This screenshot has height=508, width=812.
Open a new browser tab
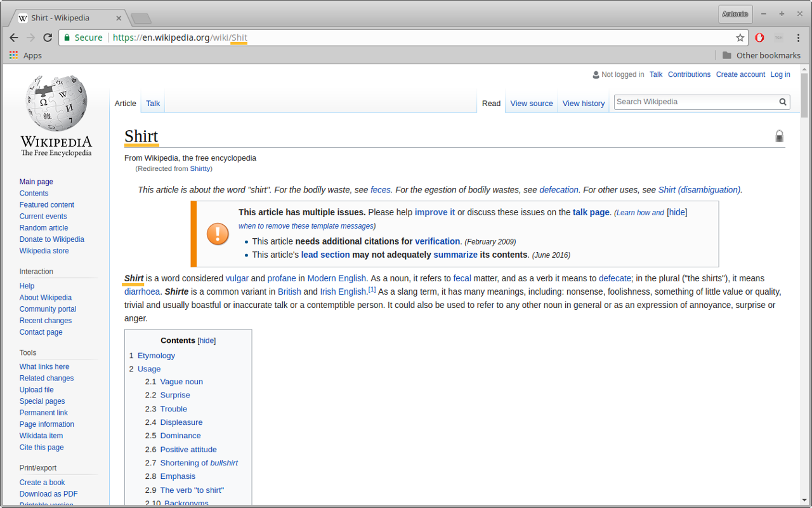coord(141,18)
